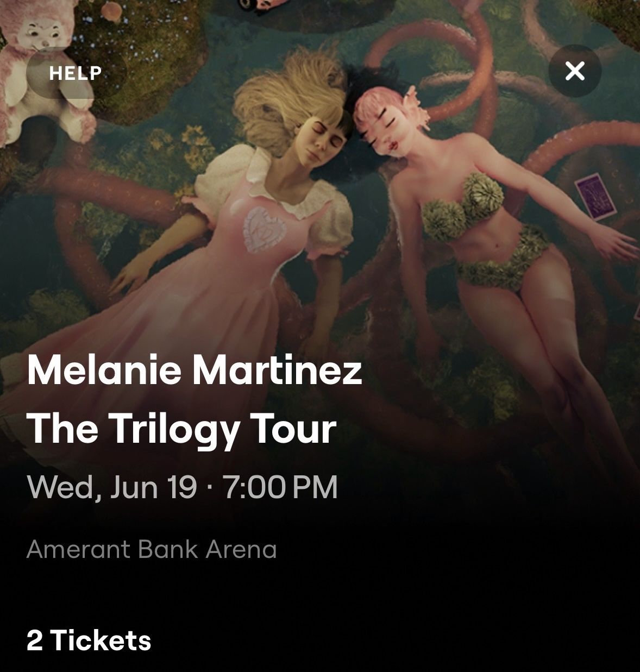
Task: Open the Amerant Bank Arena venue
Action: click(x=152, y=549)
